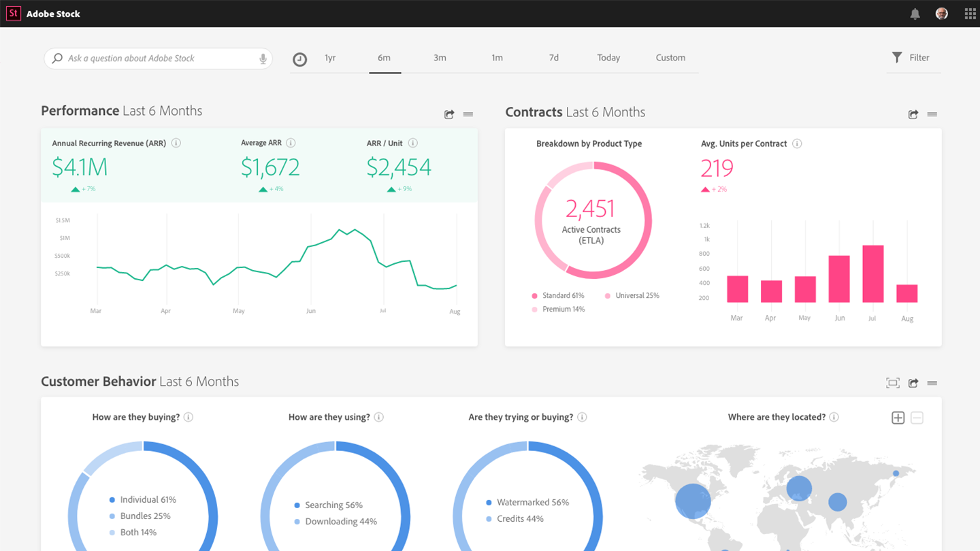Select the 1yr time range tab
The height and width of the screenshot is (551, 980).
click(x=330, y=58)
